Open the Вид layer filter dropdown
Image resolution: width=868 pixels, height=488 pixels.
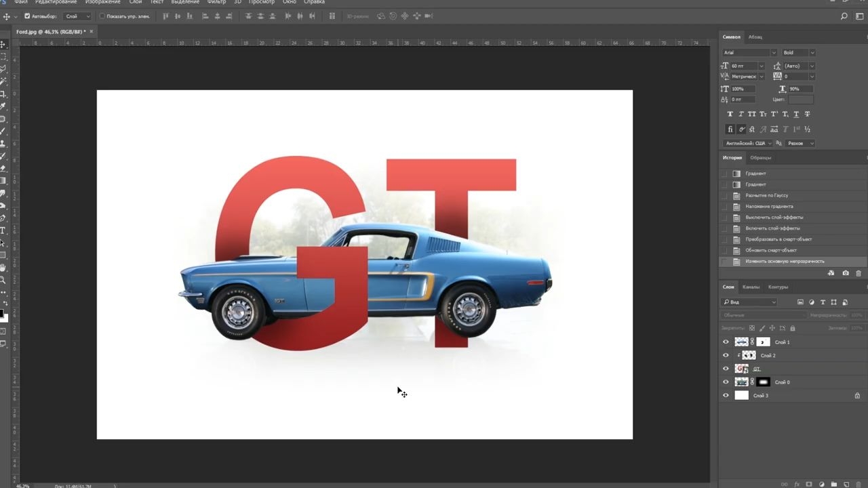[749, 302]
